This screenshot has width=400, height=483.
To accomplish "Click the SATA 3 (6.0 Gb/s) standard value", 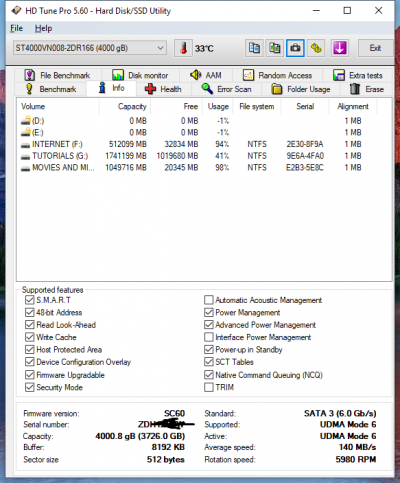I will click(x=340, y=413).
